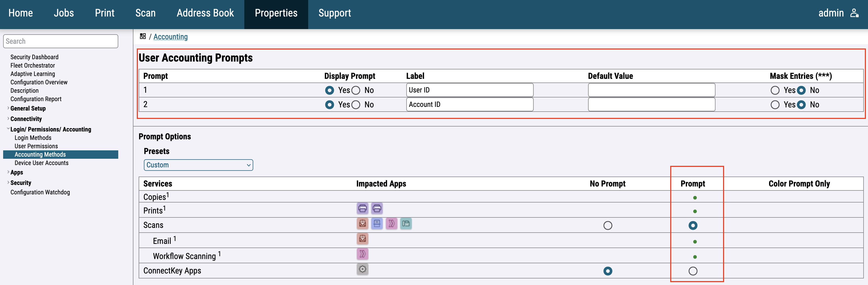This screenshot has width=868, height=285.
Task: Click the email icon in the Email row
Action: (362, 239)
